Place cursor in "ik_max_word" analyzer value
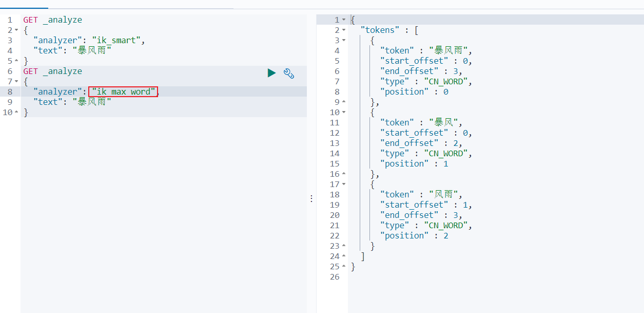Screen dimensions: 644x313 (124, 92)
